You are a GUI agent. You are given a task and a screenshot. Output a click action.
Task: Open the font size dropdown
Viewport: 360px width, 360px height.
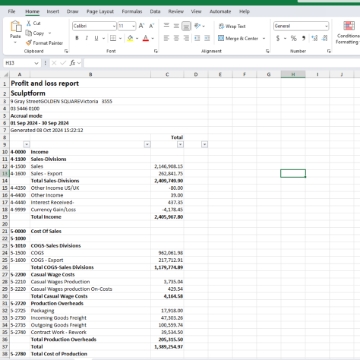point(134,26)
